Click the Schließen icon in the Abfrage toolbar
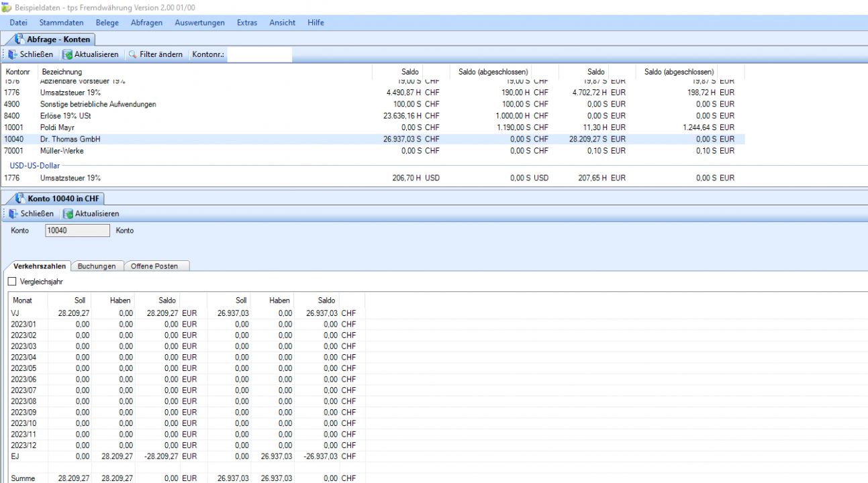The image size is (868, 483). 13,54
